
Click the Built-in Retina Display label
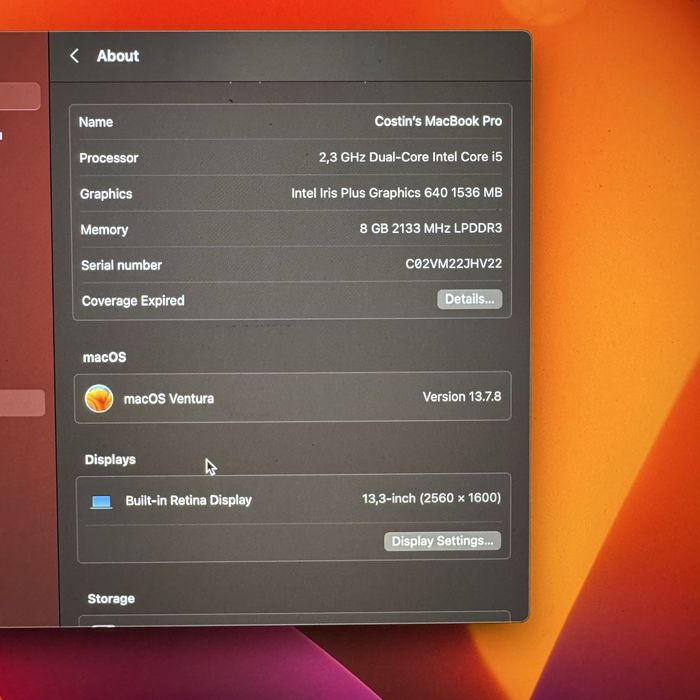(188, 500)
